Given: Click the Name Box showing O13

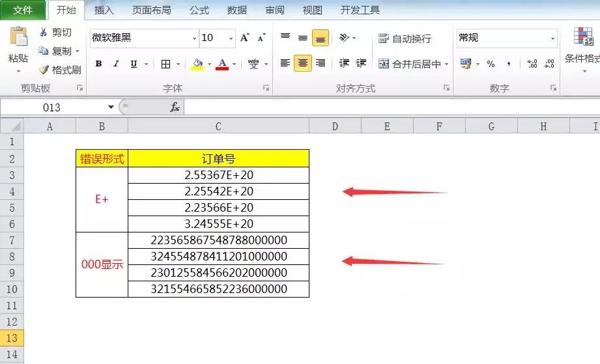Looking at the screenshot, I should (x=51, y=107).
